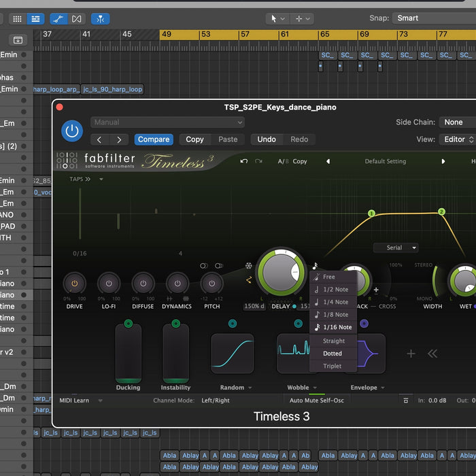
Task: Choose Dotted note timing
Action: [333, 354]
